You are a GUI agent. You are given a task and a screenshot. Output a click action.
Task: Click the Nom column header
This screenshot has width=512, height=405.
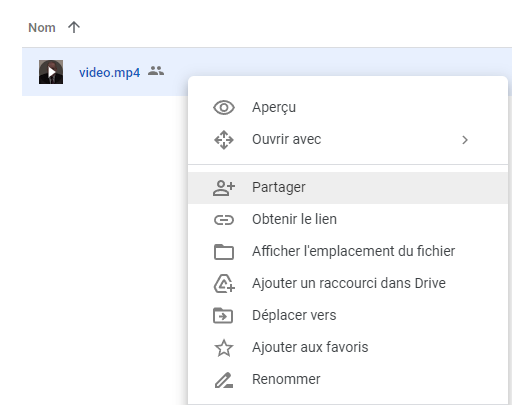coord(42,28)
